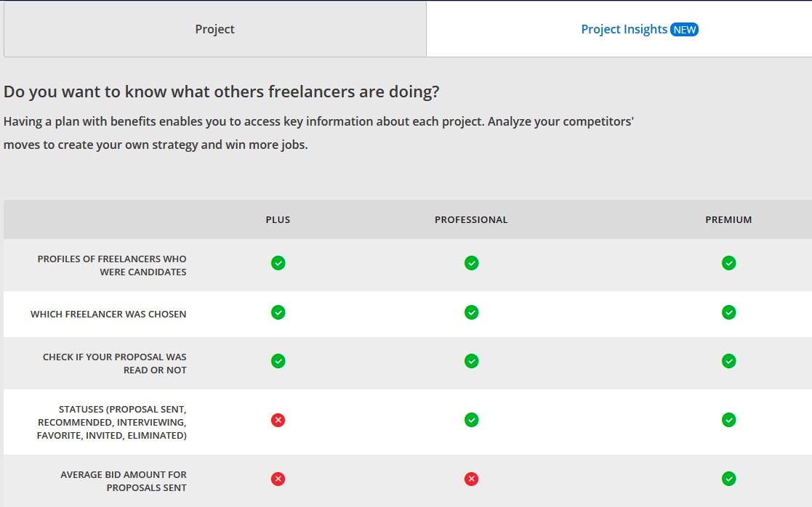The width and height of the screenshot is (812, 507).
Task: Click Premium checkmark for statuses row
Action: pyautogui.click(x=728, y=420)
